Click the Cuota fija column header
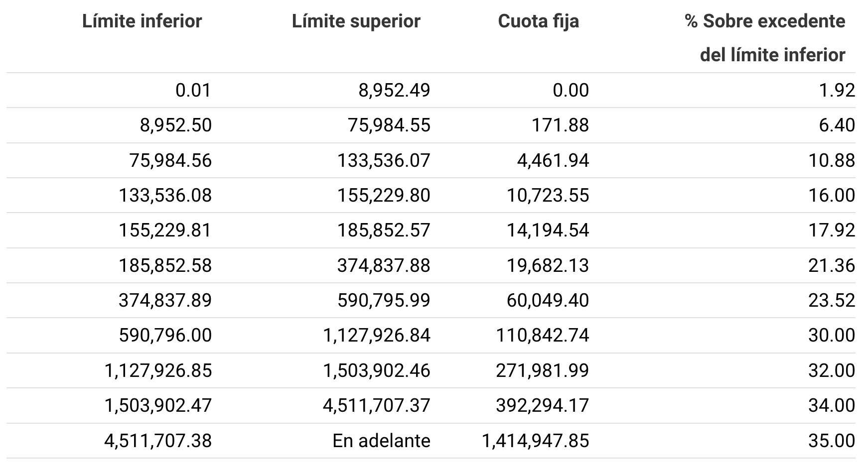 539,21
